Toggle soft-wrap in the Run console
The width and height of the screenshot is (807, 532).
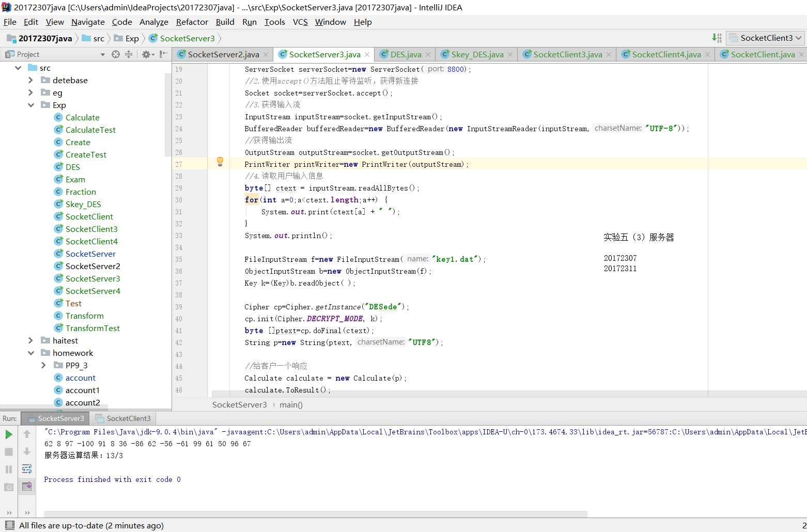(x=27, y=470)
